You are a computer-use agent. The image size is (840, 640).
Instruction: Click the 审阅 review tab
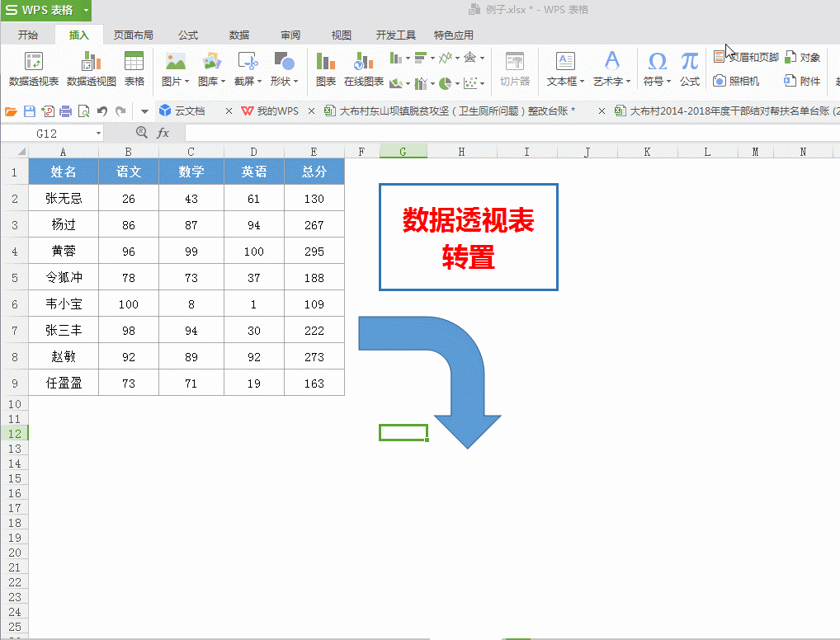(x=290, y=35)
